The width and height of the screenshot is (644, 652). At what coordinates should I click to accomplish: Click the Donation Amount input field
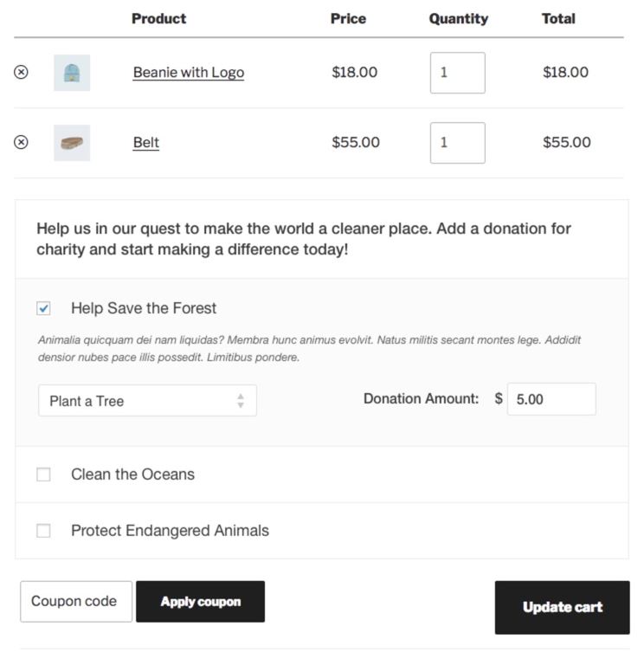pyautogui.click(x=551, y=399)
